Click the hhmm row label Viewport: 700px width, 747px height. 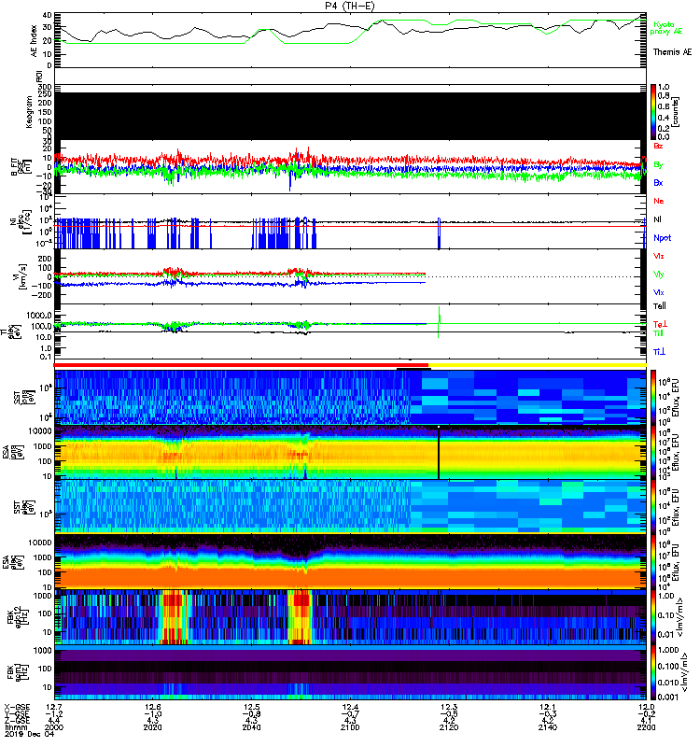pyautogui.click(x=14, y=727)
